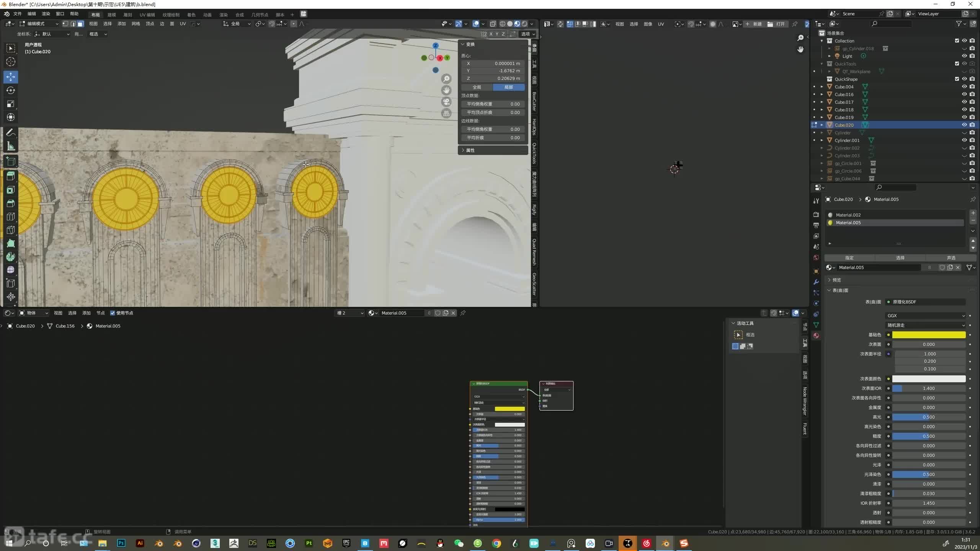Click the Material.005 name field in properties

(x=879, y=267)
